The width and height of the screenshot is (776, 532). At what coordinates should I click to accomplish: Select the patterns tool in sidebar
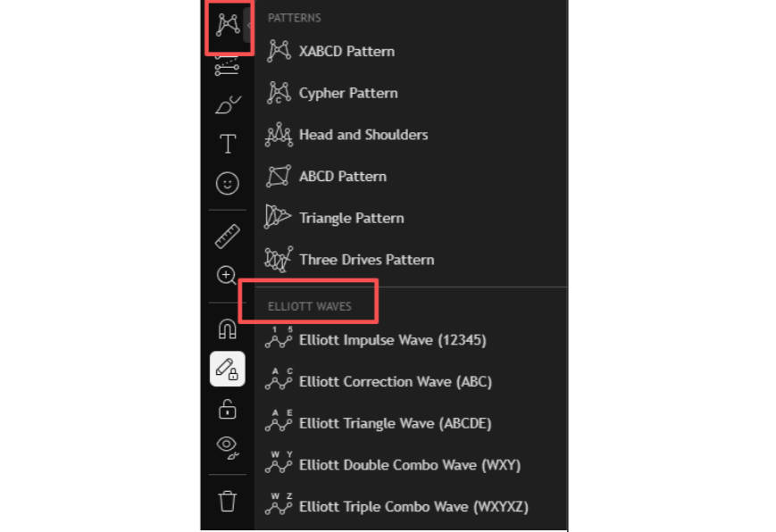click(228, 25)
